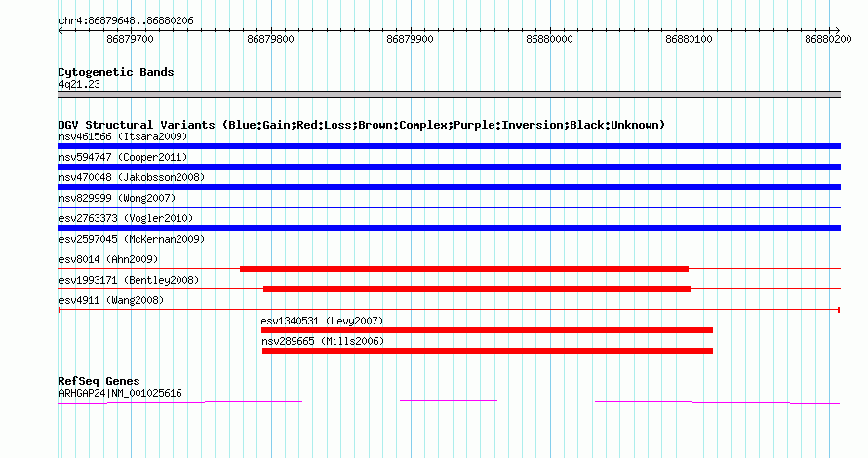
Task: Select variant label nsv289665 (Mills2006)
Action: click(x=323, y=341)
